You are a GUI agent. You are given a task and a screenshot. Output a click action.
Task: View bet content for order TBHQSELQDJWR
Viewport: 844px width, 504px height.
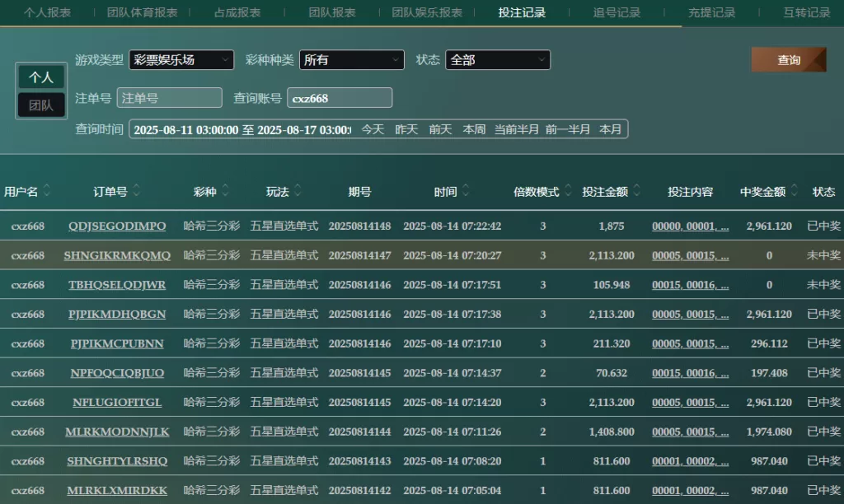[x=690, y=285]
